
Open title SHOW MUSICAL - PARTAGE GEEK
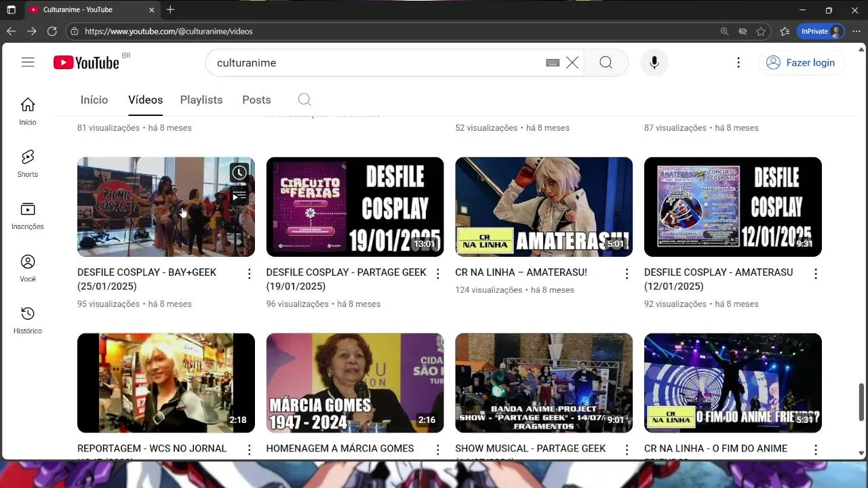tap(530, 449)
